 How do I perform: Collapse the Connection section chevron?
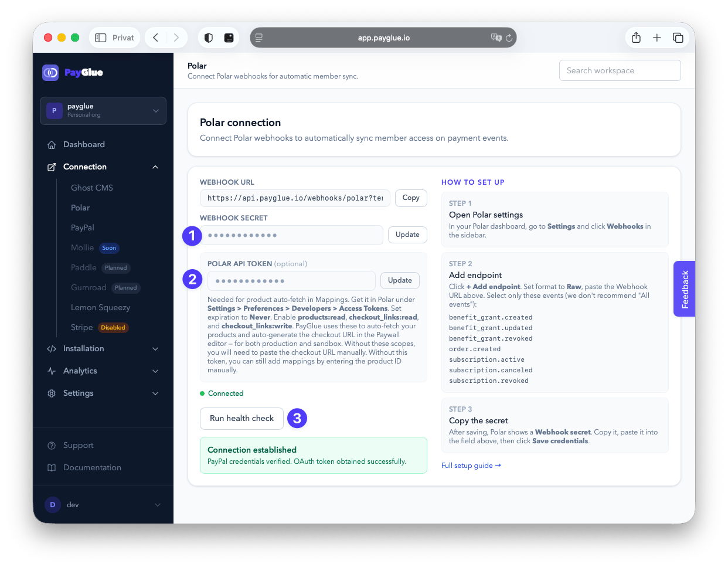coord(155,167)
